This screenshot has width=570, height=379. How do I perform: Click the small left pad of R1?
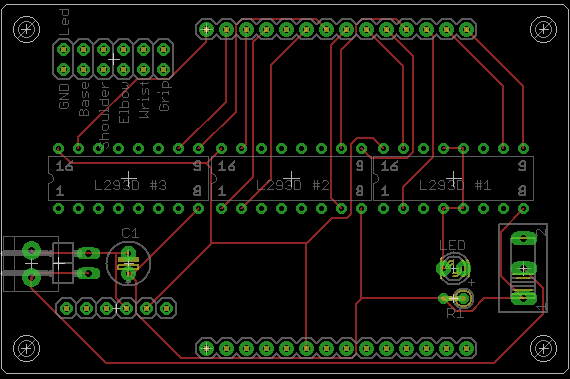point(443,299)
